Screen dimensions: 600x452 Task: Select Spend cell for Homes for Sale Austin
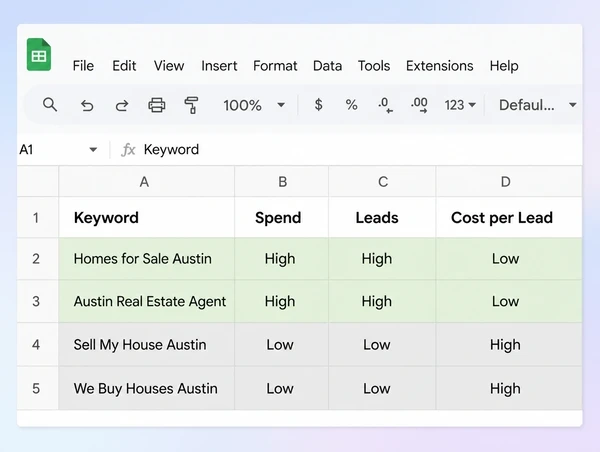tap(282, 259)
